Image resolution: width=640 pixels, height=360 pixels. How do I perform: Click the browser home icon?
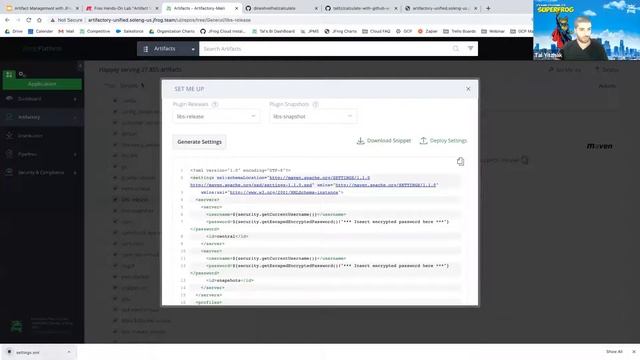click(x=39, y=20)
